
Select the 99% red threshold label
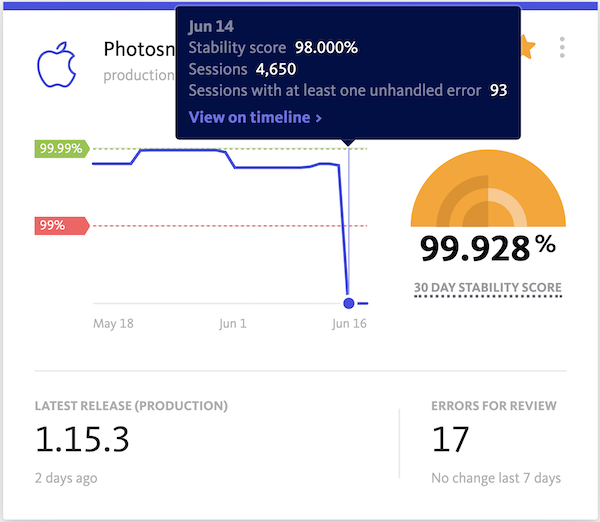(x=62, y=225)
